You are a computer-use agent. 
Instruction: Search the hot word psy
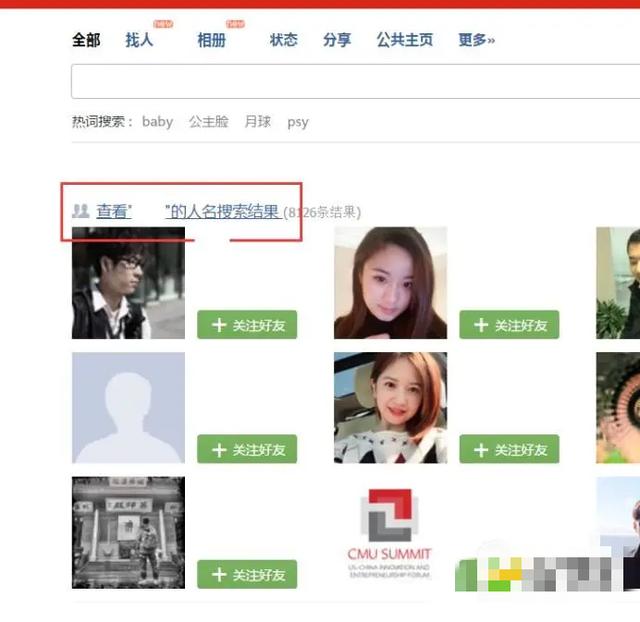tap(298, 122)
